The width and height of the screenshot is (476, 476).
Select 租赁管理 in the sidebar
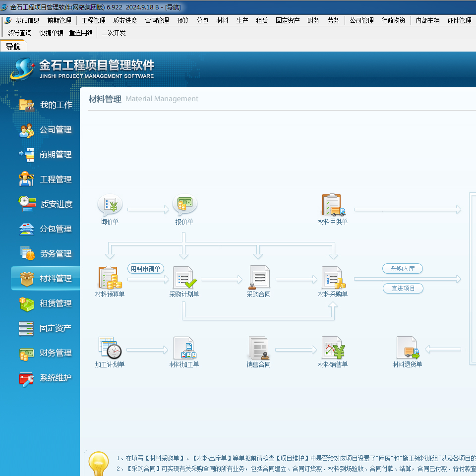click(x=56, y=303)
